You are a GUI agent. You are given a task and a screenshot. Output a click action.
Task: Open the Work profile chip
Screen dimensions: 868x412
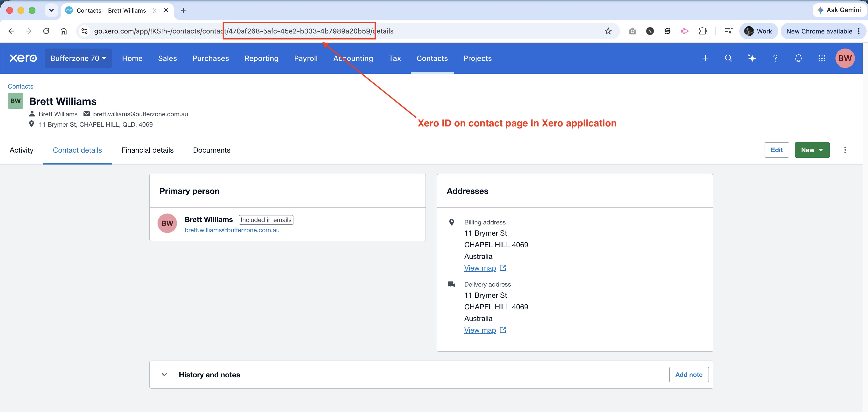point(758,31)
